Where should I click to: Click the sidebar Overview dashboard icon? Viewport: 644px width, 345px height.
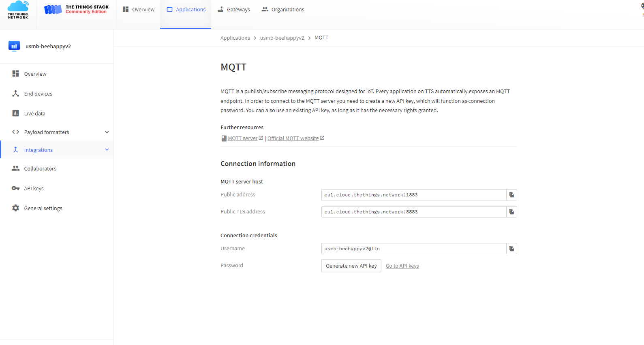click(16, 73)
